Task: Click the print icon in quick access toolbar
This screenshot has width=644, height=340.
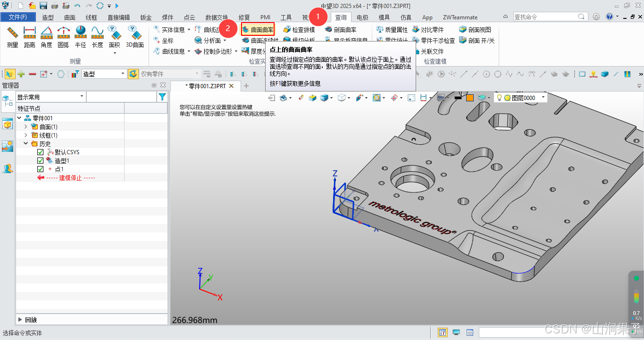Action: 55,6
